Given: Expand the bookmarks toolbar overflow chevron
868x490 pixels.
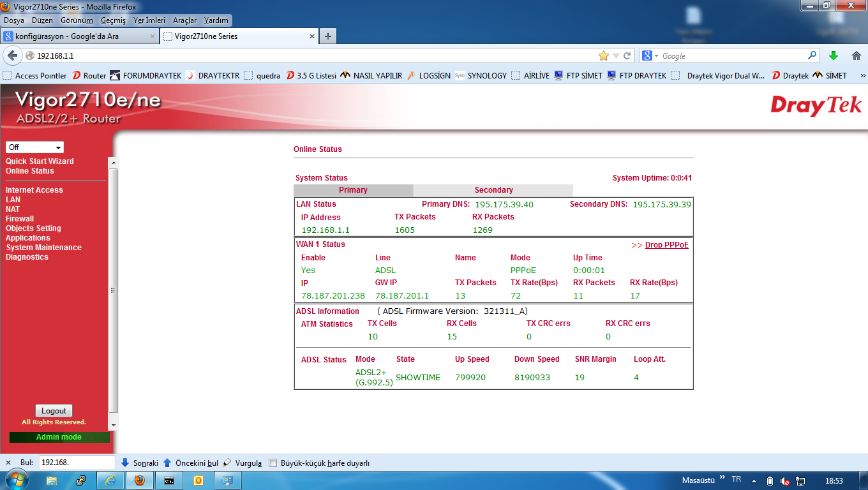Looking at the screenshot, I should pyautogui.click(x=862, y=75).
